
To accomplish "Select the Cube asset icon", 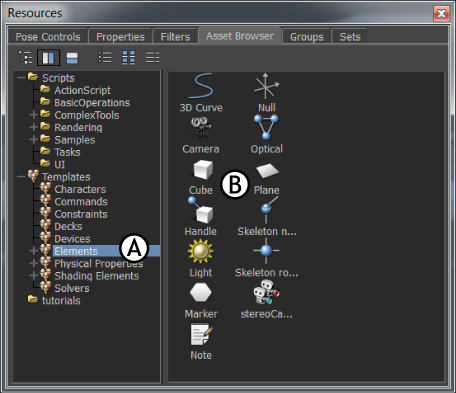I will pyautogui.click(x=203, y=169).
